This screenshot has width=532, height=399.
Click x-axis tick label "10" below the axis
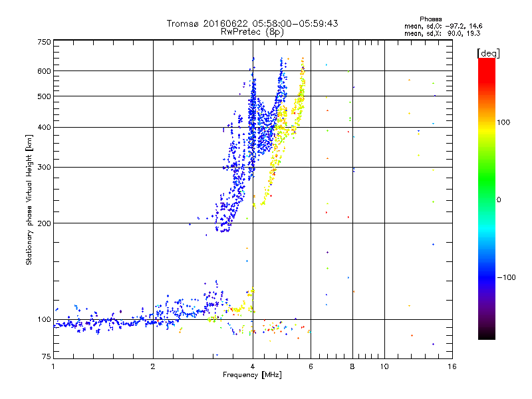tap(384, 366)
